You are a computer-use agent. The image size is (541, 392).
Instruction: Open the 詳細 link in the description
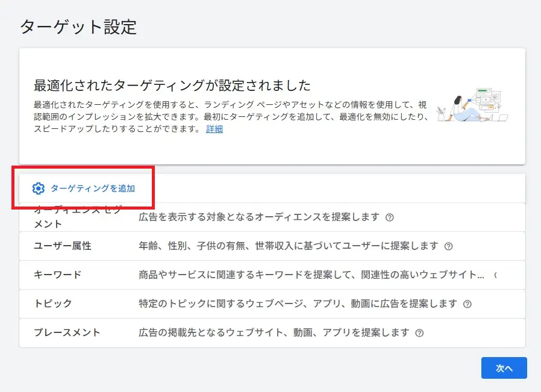(214, 129)
